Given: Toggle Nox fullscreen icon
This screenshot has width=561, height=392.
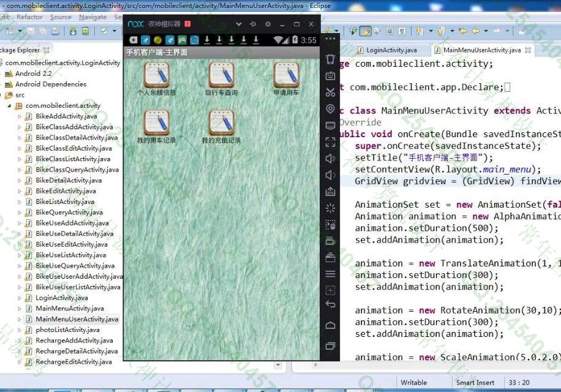Looking at the screenshot, I should pyautogui.click(x=330, y=142).
